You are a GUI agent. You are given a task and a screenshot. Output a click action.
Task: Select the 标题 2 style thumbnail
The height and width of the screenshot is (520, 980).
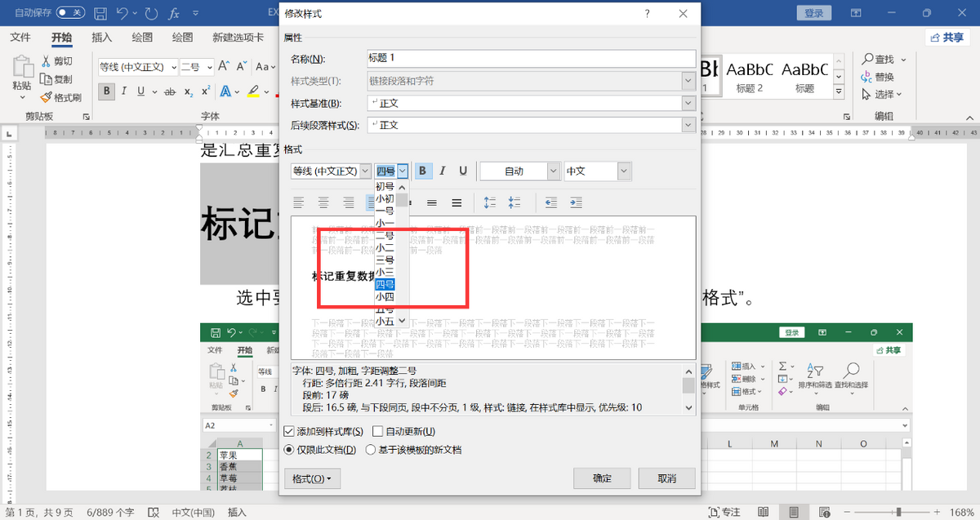[x=750, y=77]
